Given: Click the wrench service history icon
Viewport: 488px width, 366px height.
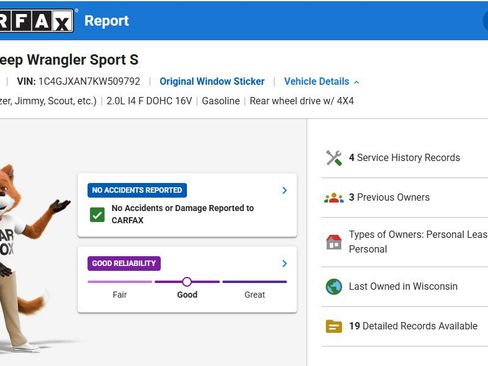Looking at the screenshot, I should 334,158.
